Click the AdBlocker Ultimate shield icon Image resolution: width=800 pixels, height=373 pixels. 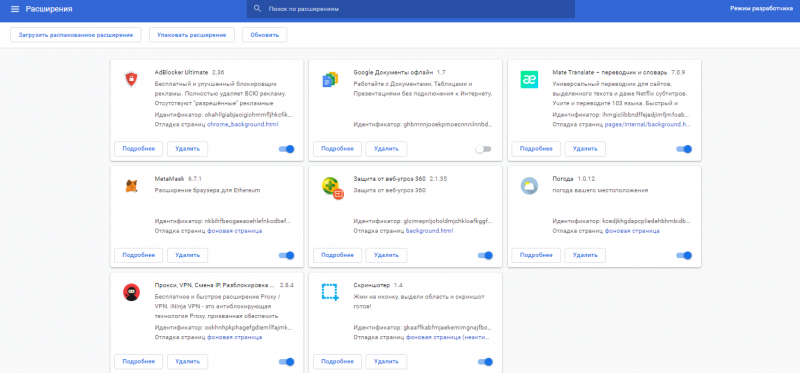pyautogui.click(x=131, y=79)
